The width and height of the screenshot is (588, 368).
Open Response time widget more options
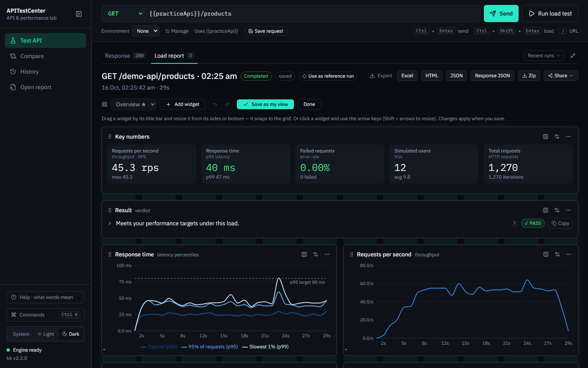pyautogui.click(x=327, y=254)
